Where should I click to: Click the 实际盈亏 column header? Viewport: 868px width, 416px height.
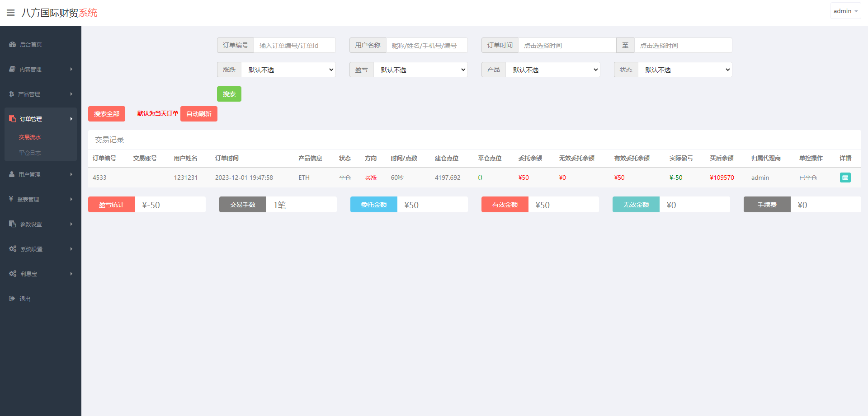tap(681, 158)
